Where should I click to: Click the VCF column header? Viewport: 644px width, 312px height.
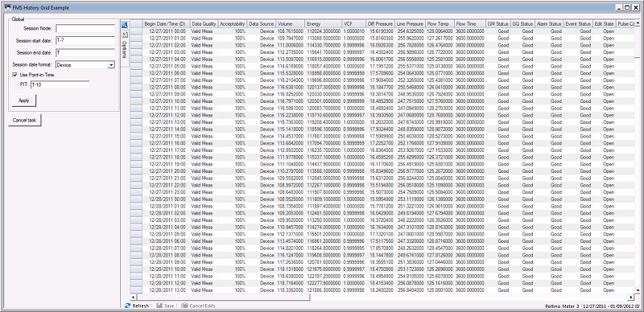(x=354, y=24)
